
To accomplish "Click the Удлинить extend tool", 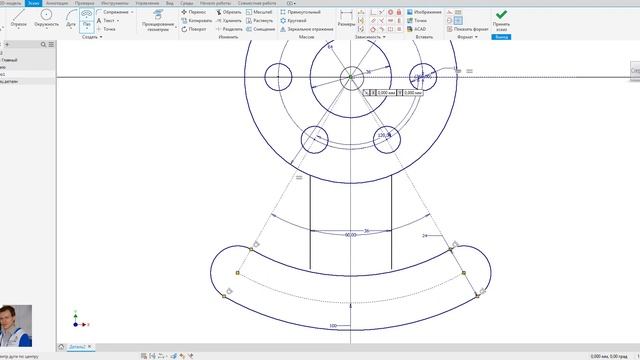I will pos(229,20).
